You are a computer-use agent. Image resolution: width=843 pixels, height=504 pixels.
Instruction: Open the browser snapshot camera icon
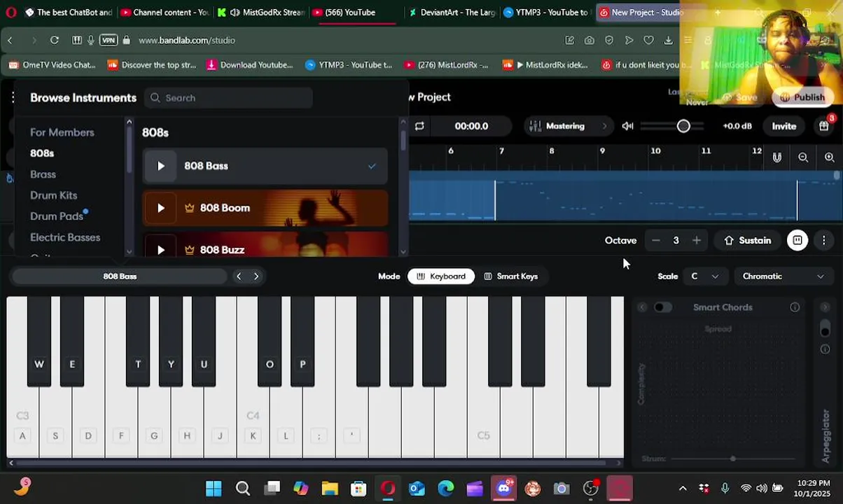click(590, 40)
